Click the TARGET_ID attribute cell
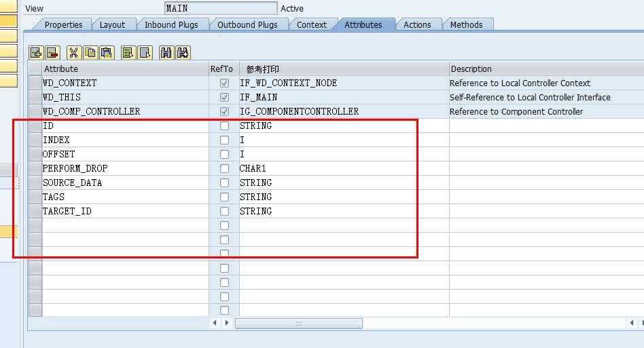 pos(125,211)
